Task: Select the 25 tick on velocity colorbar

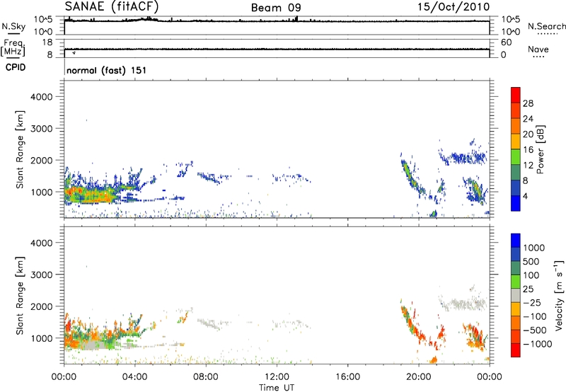Action: pos(528,289)
